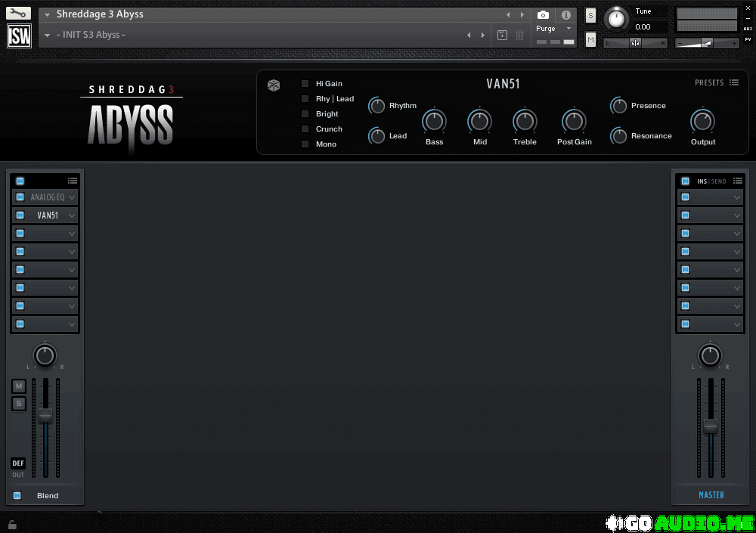Open the instrument info icon

pos(565,15)
